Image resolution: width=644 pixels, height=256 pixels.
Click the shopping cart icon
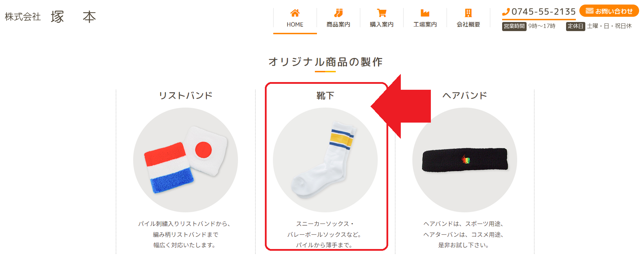(x=382, y=13)
